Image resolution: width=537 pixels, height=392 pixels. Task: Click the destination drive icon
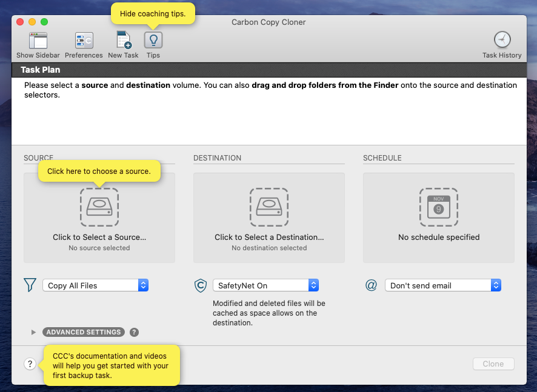[269, 207]
